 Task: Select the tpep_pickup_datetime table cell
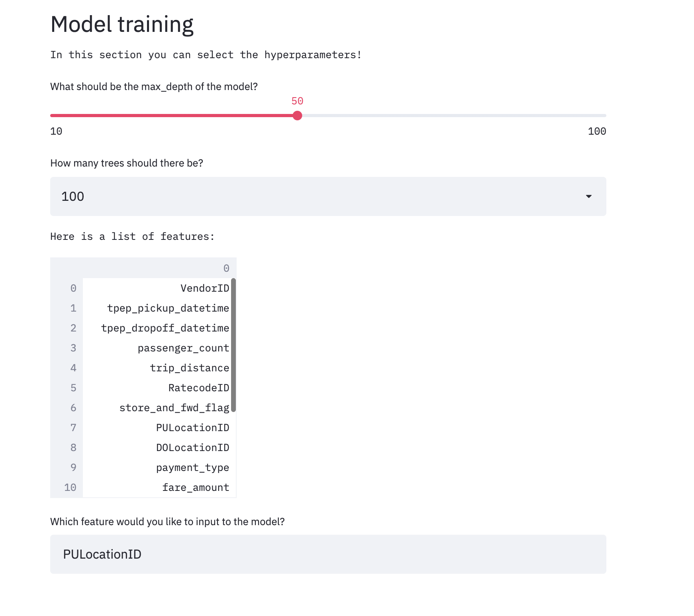(168, 308)
